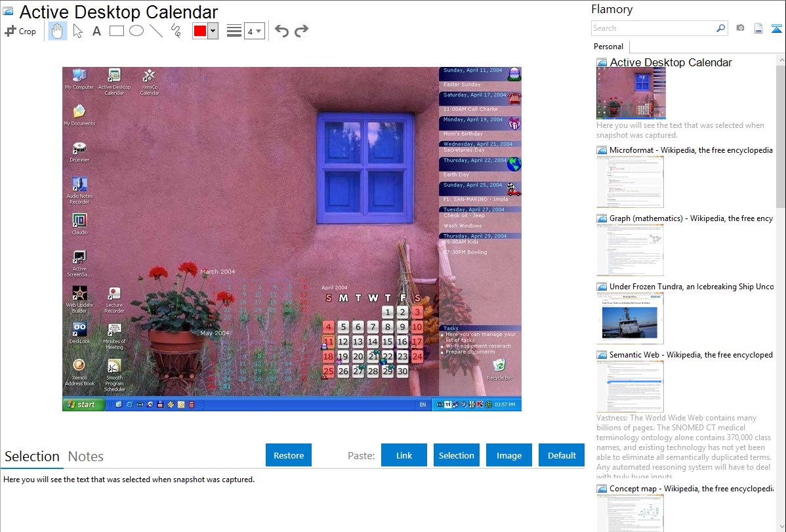
Task: Select the straight Line tool
Action: pos(156,31)
